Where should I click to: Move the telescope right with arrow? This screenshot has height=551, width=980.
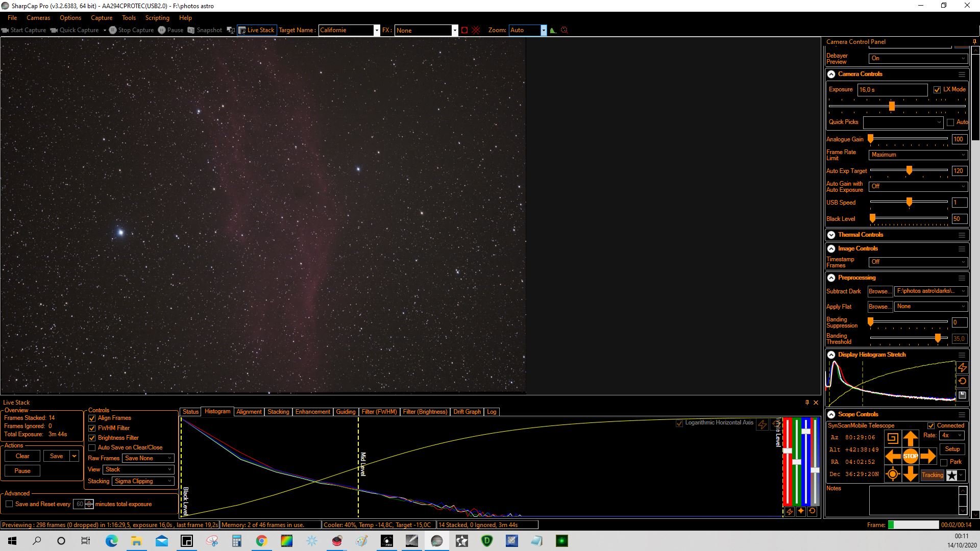[928, 456]
